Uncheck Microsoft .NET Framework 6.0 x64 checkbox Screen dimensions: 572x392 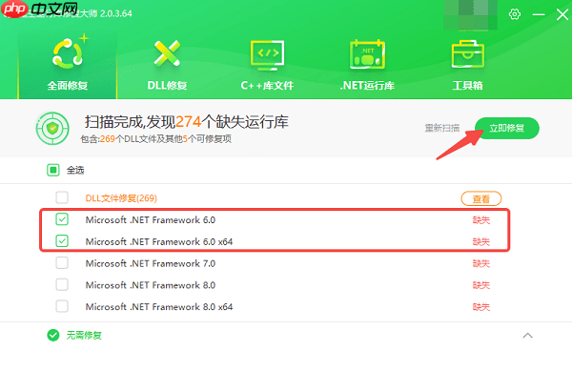click(x=62, y=241)
